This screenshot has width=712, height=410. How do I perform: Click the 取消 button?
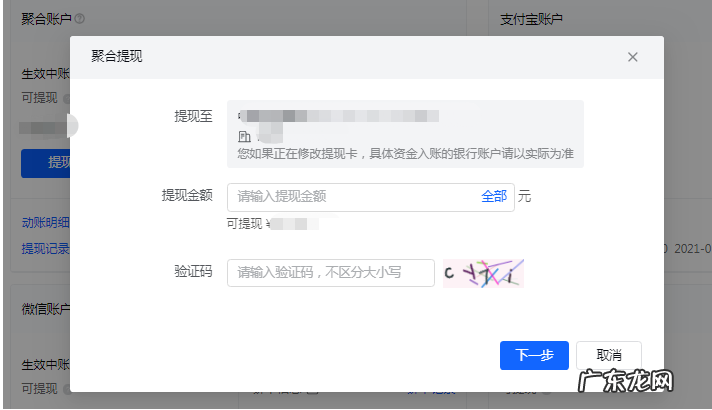(x=608, y=355)
